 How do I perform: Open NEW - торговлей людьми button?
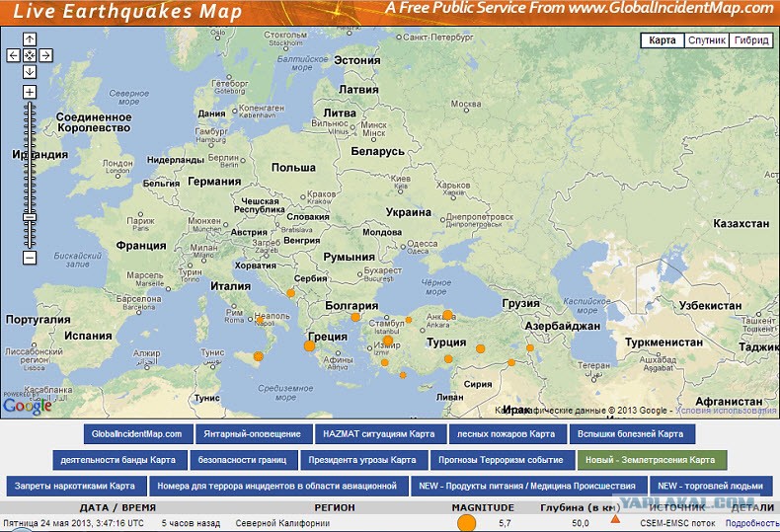coord(710,486)
